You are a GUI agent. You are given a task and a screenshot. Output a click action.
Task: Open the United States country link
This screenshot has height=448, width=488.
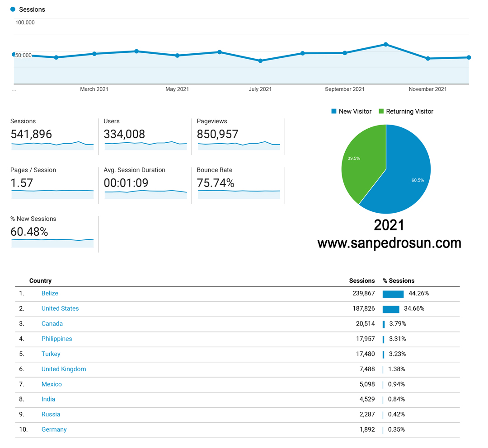pos(60,308)
